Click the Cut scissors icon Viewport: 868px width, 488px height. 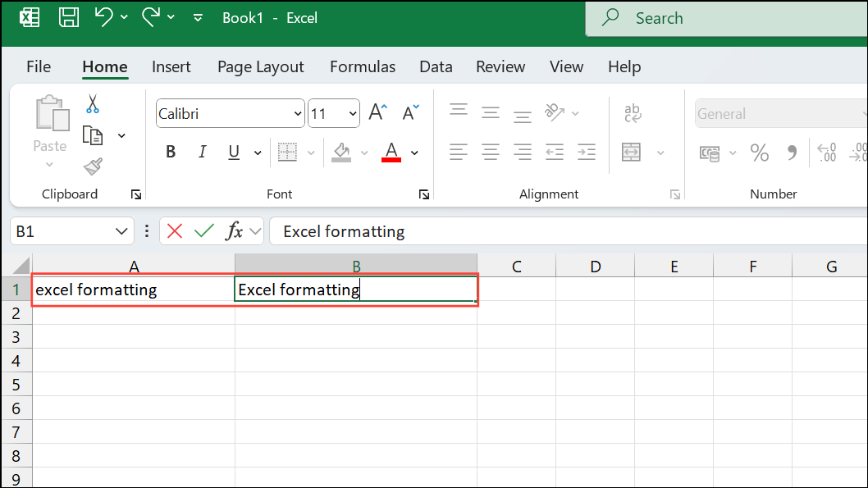[x=93, y=104]
